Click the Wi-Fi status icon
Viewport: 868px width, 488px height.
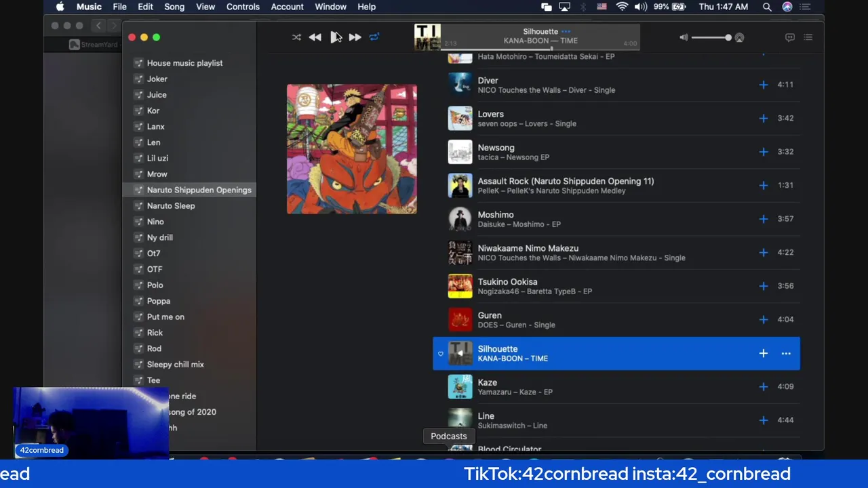click(x=622, y=7)
